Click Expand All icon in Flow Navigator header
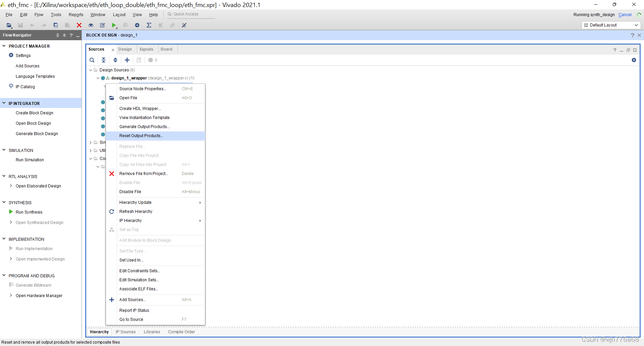This screenshot has width=644, height=346. (64, 35)
